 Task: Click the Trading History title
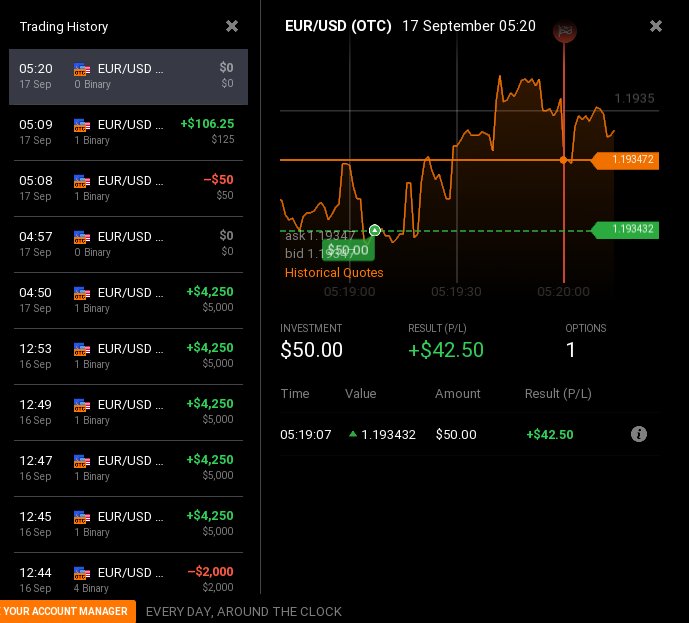64,27
